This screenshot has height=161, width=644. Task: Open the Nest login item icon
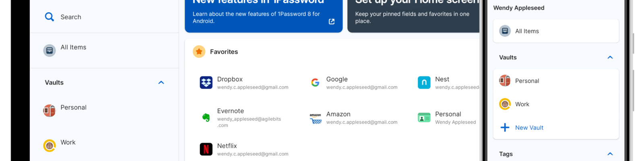424,83
